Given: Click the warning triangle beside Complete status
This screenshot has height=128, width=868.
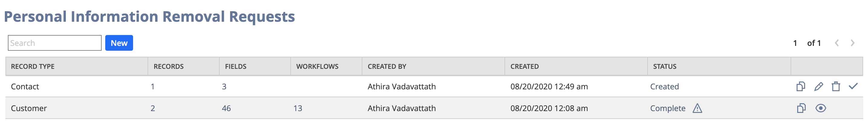Looking at the screenshot, I should [x=697, y=108].
